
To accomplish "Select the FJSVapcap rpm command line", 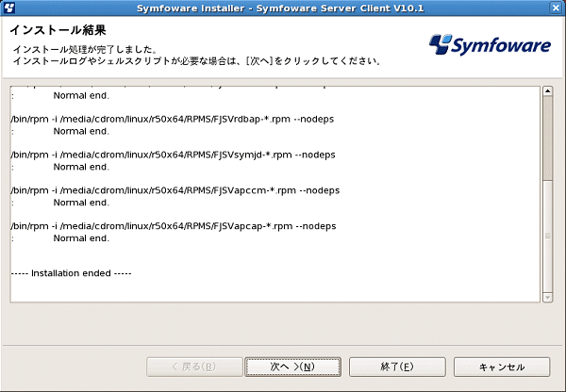I will pyautogui.click(x=174, y=226).
